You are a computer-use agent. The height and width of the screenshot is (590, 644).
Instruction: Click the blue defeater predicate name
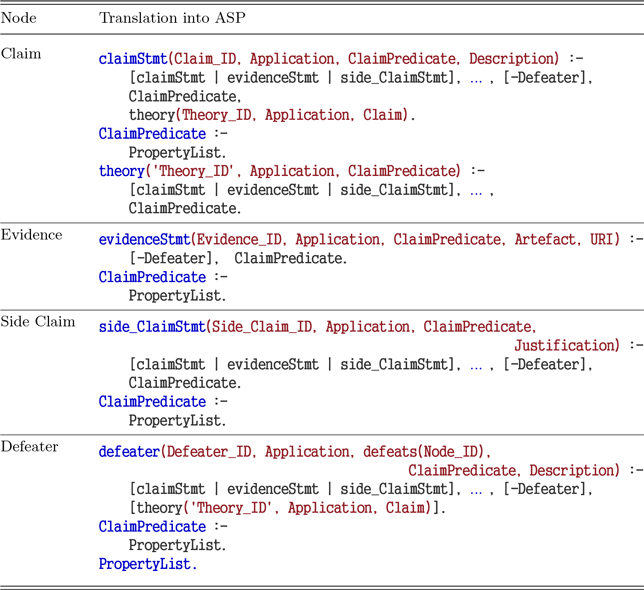(x=129, y=452)
